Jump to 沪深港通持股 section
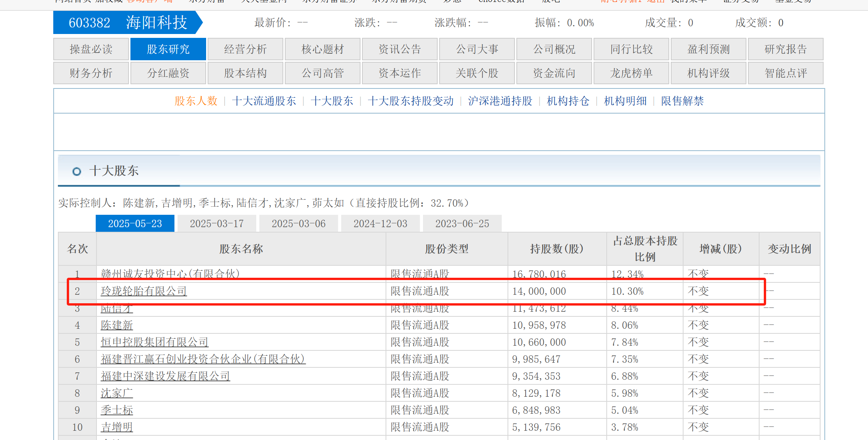The height and width of the screenshot is (440, 868). (500, 101)
